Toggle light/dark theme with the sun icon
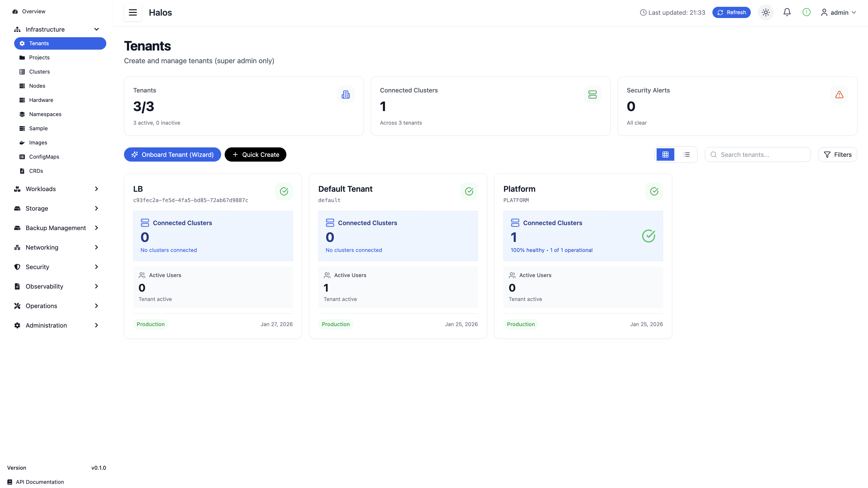 coord(766,12)
